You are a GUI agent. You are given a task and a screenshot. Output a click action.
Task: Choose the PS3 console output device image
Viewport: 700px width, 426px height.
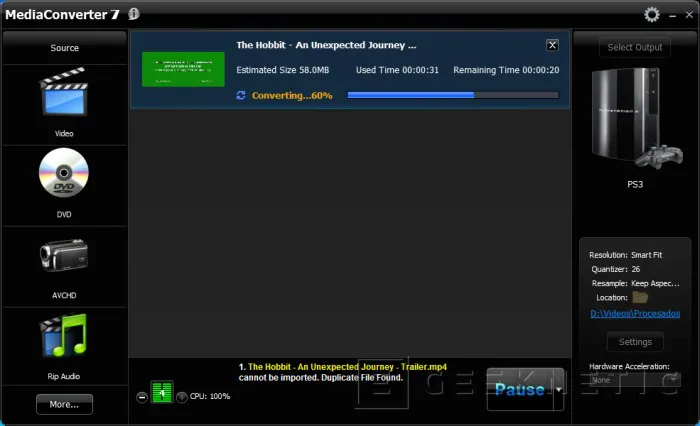635,118
